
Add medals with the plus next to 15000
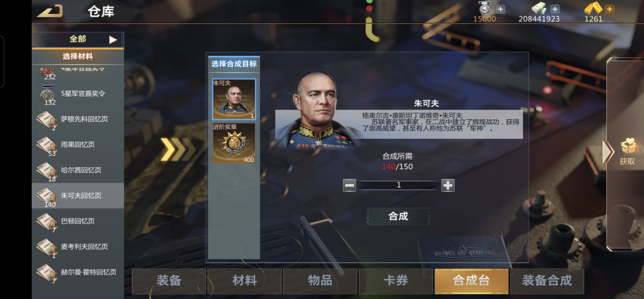500,9
